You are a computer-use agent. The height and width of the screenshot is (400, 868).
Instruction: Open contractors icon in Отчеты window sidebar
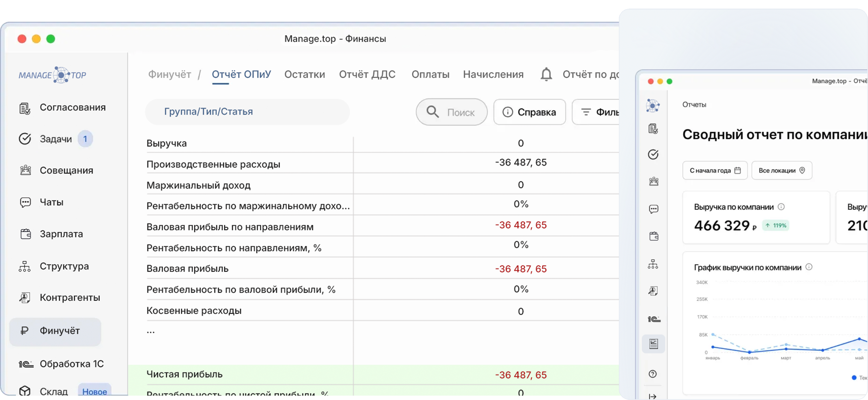pos(653,291)
